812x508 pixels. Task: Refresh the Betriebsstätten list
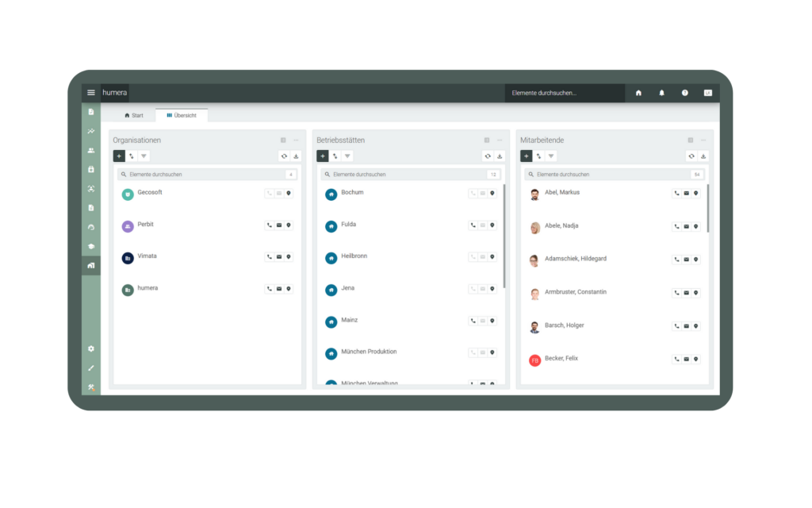coord(488,156)
